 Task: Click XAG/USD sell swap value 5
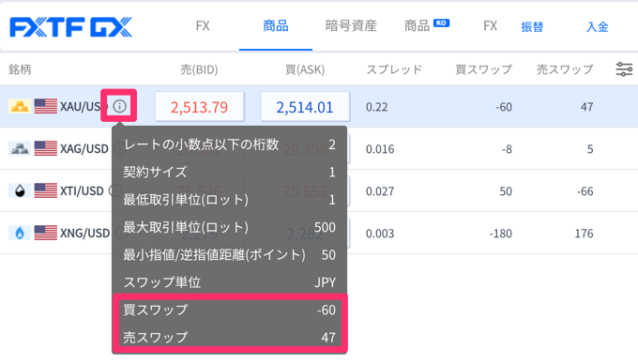pos(590,149)
